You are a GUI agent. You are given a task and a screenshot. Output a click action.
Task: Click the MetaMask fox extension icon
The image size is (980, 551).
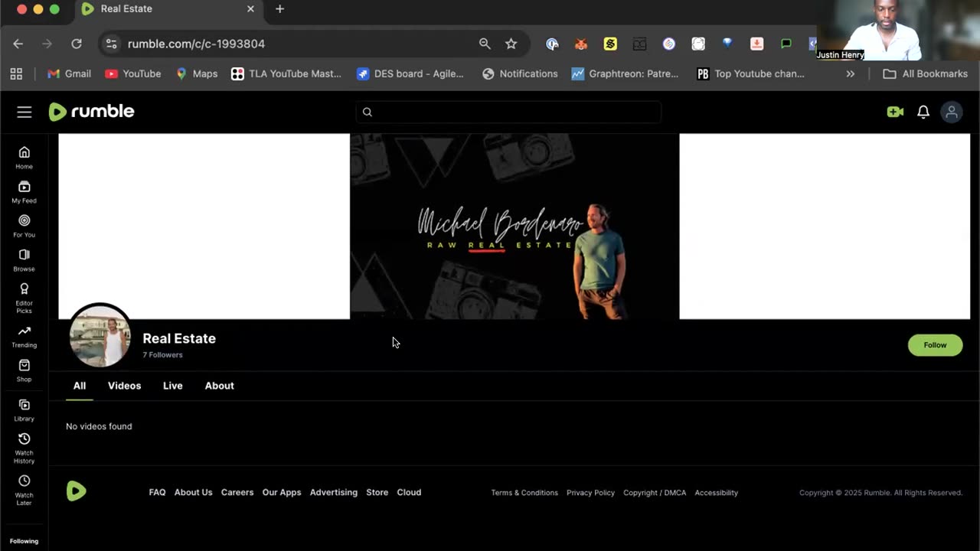[581, 44]
